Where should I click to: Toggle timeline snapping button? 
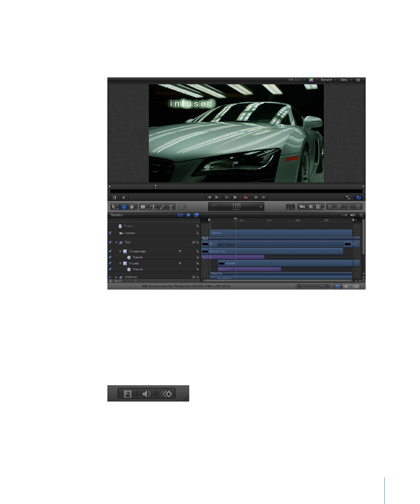[x=353, y=215]
